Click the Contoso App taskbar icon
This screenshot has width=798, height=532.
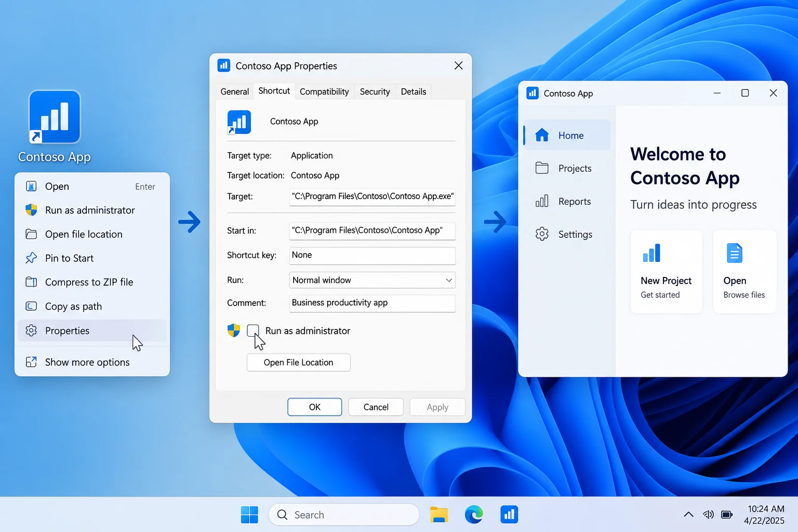coord(509,515)
